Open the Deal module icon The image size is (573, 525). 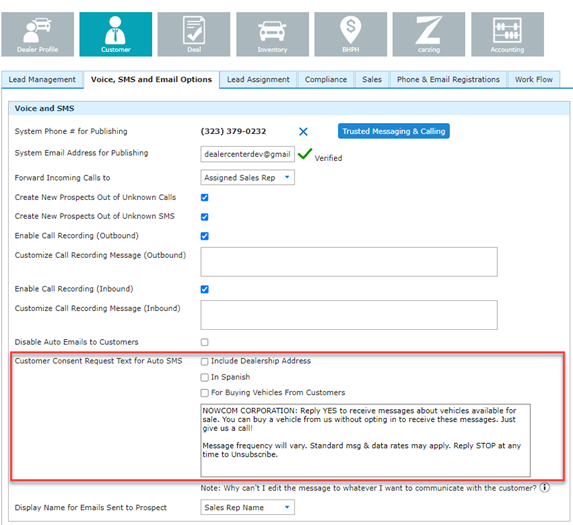point(194,34)
